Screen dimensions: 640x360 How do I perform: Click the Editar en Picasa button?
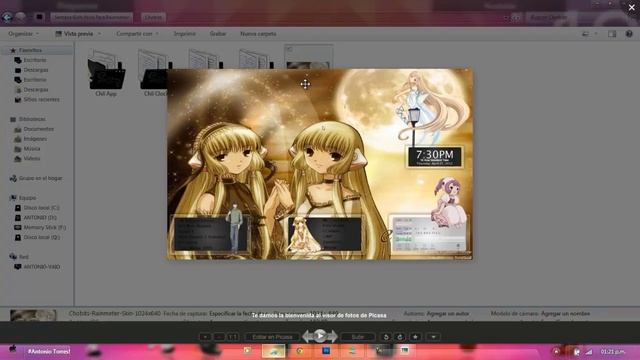pyautogui.click(x=272, y=337)
